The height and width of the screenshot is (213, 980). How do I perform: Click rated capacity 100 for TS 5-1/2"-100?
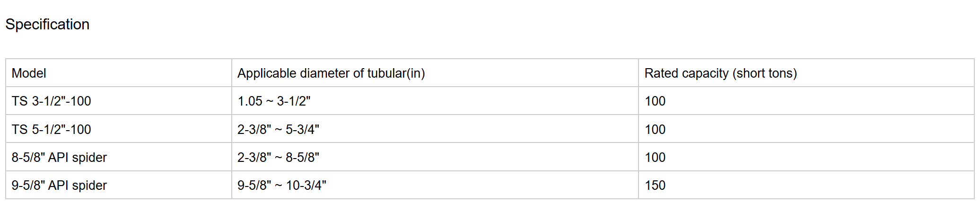point(655,129)
